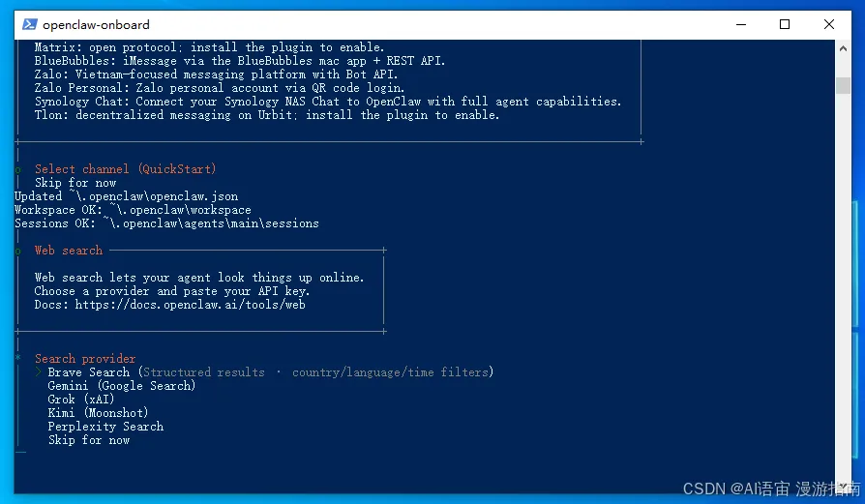Minimize the openclaw-onboard window
The image size is (865, 504).
[741, 24]
